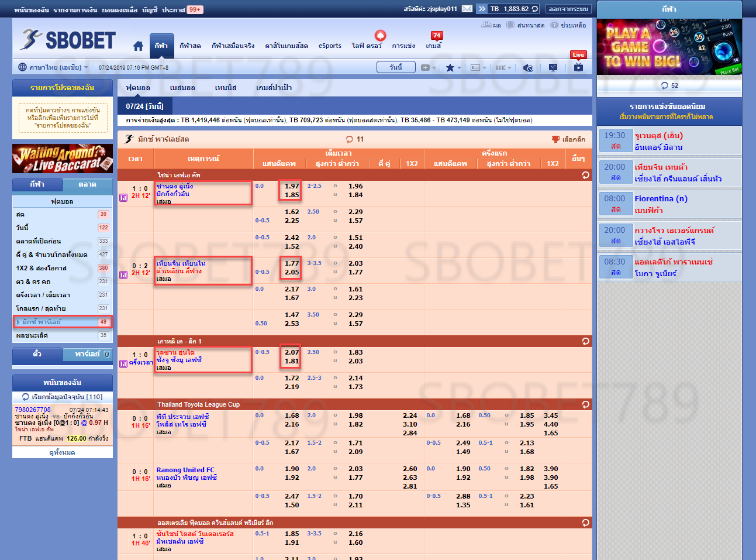Open พนันของฉัน link in top bar
The width and height of the screenshot is (756, 560).
click(x=32, y=9)
